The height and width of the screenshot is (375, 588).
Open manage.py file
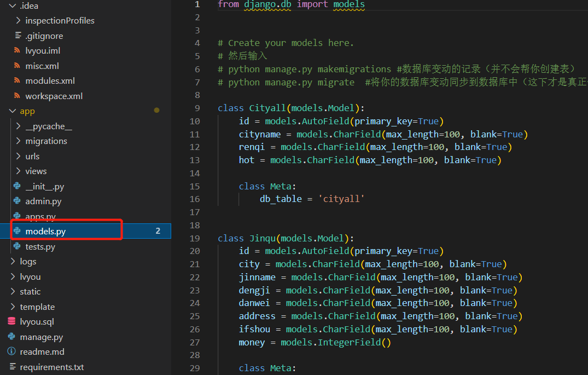pyautogui.click(x=42, y=337)
